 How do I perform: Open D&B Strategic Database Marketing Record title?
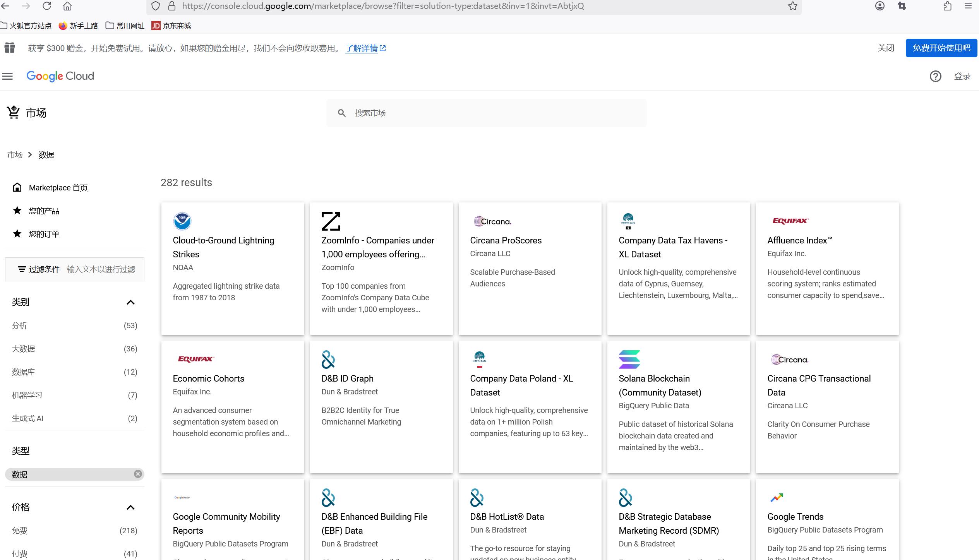coord(669,524)
